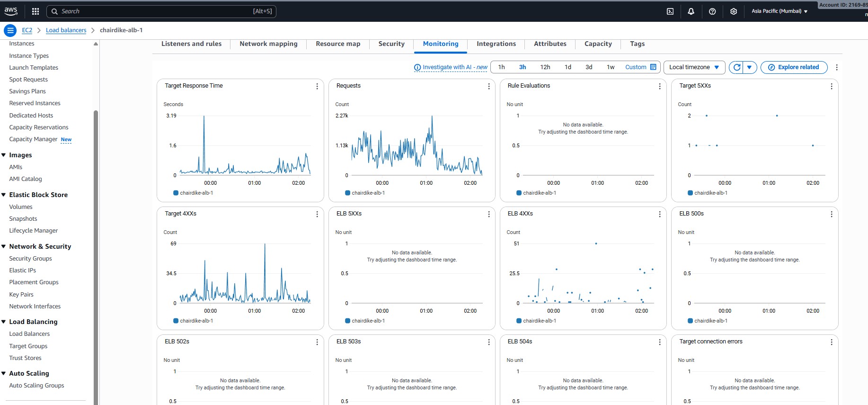
Task: Open the ELB 4XXs widget options menu
Action: pos(660,214)
